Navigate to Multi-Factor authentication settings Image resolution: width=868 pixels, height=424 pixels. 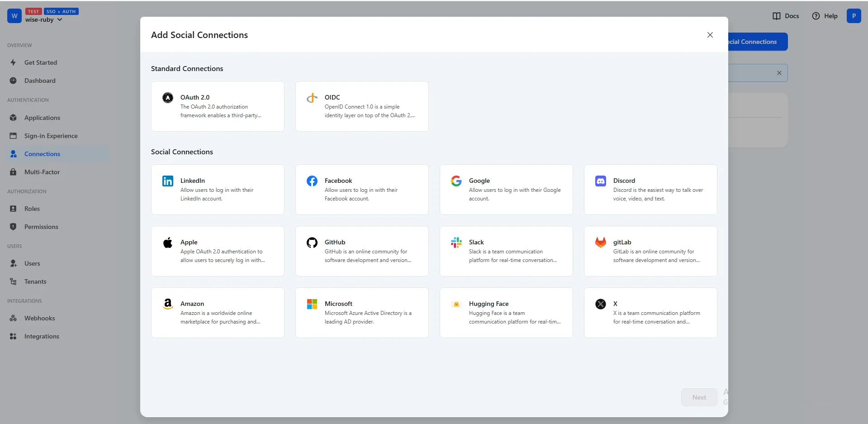coord(42,172)
